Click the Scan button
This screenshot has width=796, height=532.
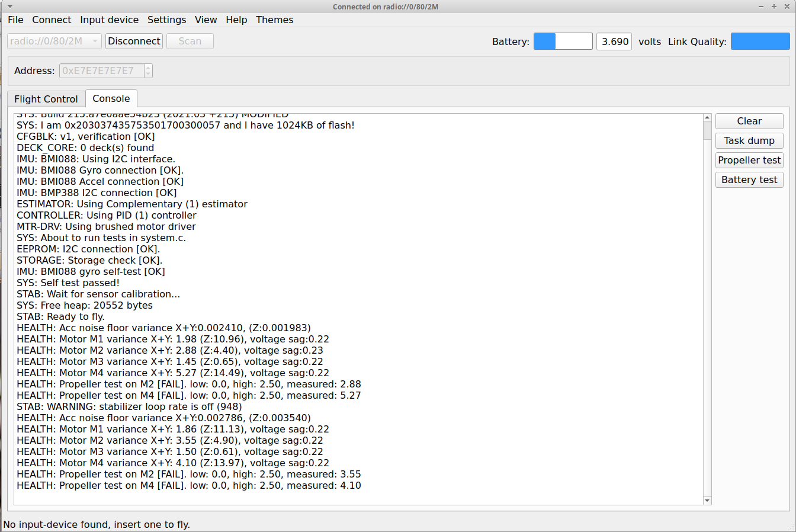[190, 41]
